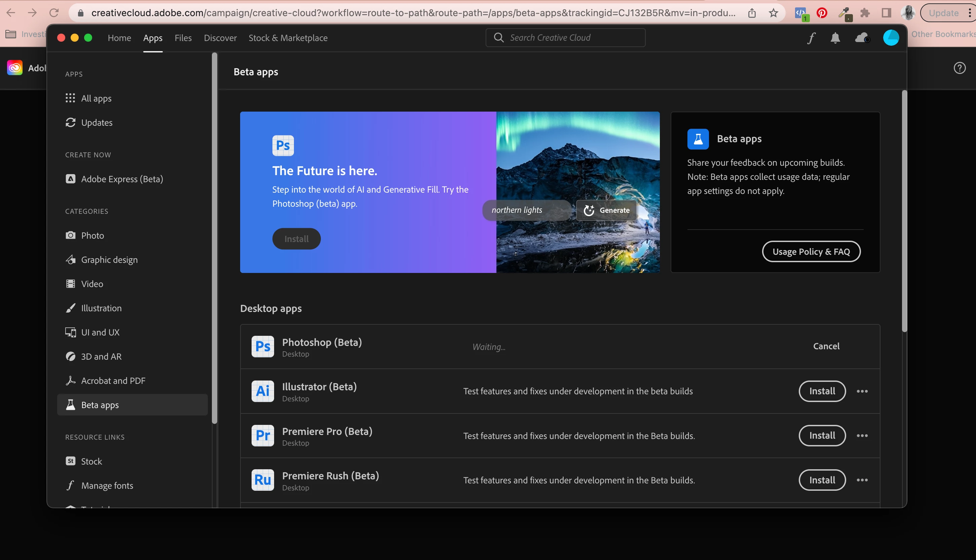976x560 pixels.
Task: Click the main content vertical scrollbar
Action: [904, 211]
